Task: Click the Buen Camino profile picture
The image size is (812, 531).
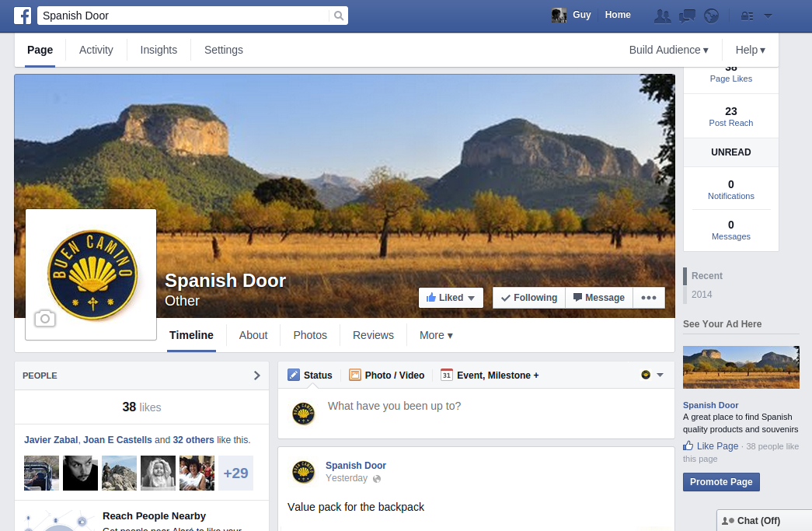Action: (92, 275)
